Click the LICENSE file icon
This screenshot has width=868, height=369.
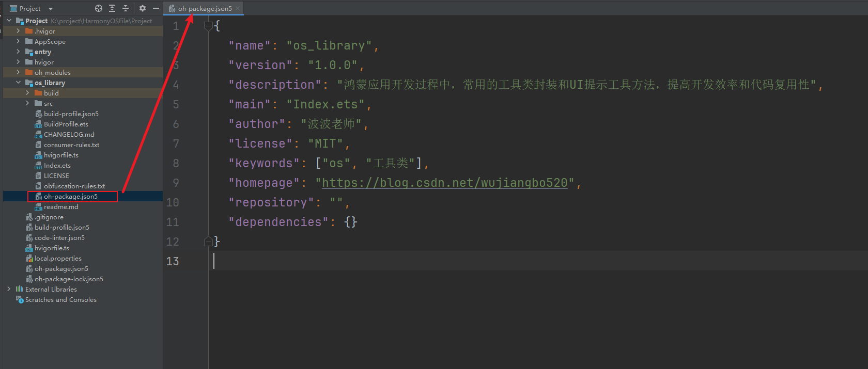coord(38,175)
